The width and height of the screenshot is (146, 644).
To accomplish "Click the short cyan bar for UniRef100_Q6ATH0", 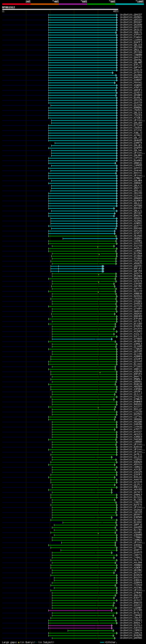I will 77,266.
